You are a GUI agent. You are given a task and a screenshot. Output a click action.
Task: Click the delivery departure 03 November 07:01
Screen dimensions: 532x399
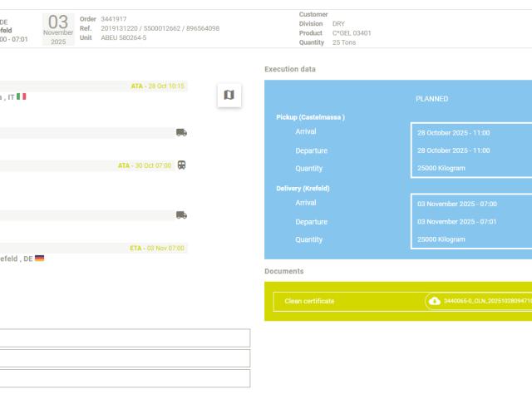[456, 222]
